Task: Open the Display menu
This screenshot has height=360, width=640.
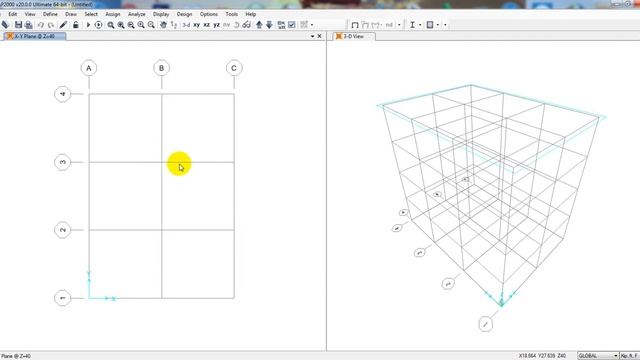Action: pos(161,14)
